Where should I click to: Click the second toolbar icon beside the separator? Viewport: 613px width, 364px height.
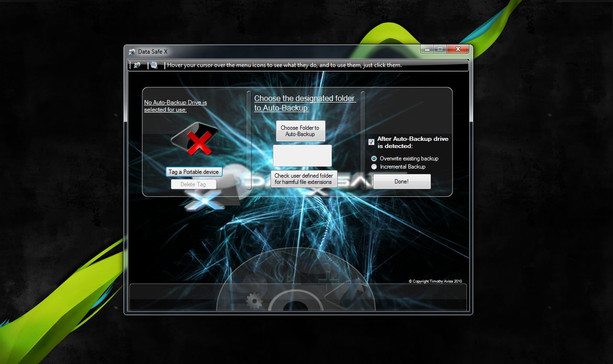(154, 65)
